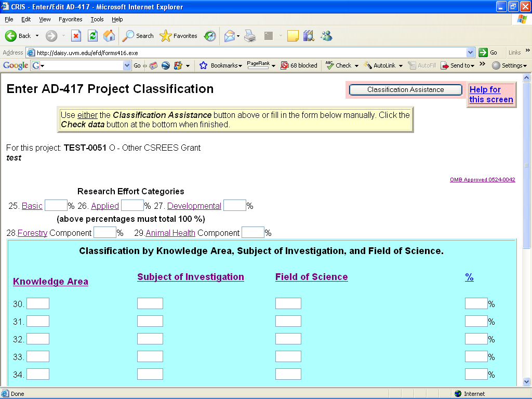Refresh the page with the Refresh icon
532x399 pixels.
92,36
